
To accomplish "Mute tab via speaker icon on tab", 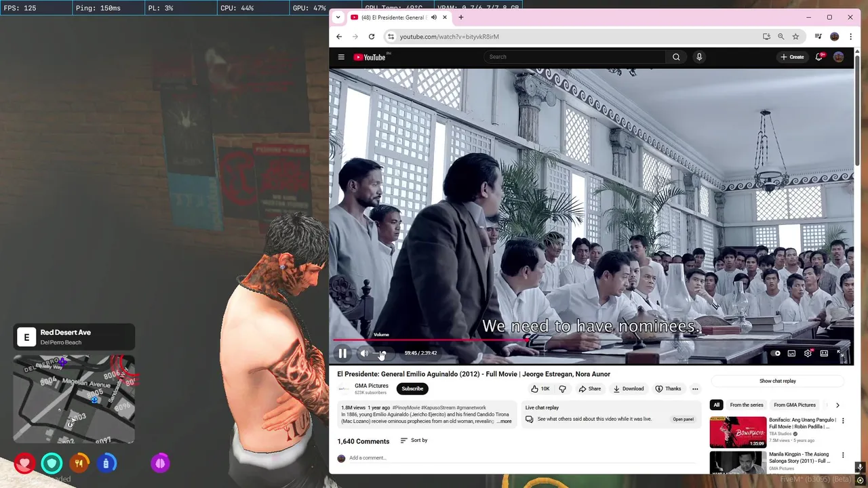I will [433, 17].
